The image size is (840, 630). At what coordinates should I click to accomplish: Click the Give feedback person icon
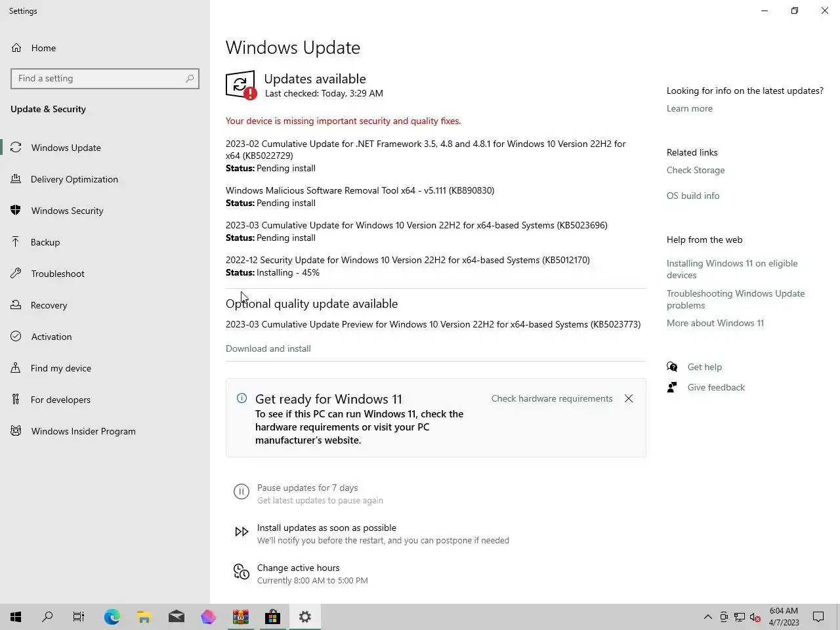(672, 387)
